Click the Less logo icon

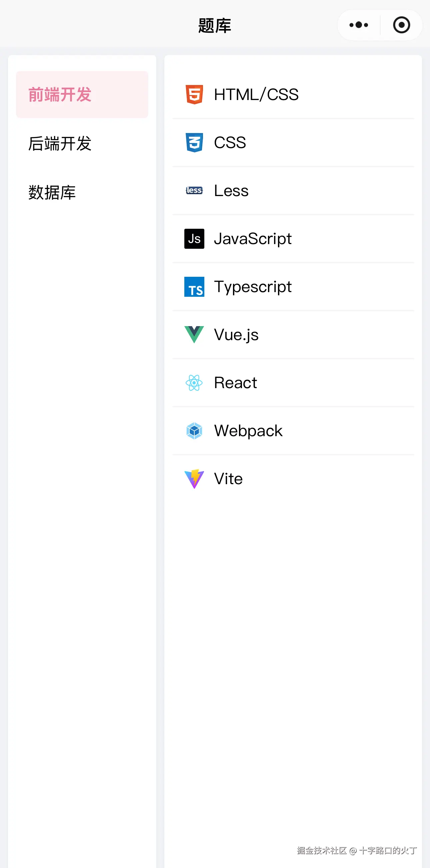pos(194,190)
